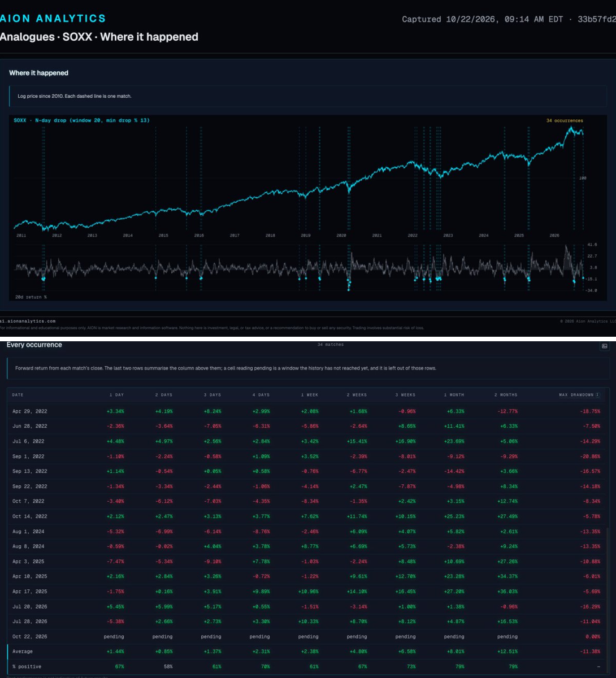Click the 1 DAY column header
Image resolution: width=616 pixels, height=678 pixels.
coord(116,395)
